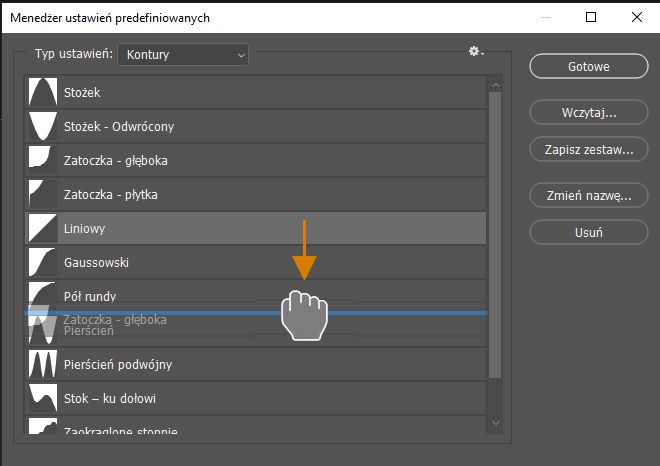This screenshot has height=466, width=660.
Task: Click the scroll up arrow of preset list
Action: point(496,85)
